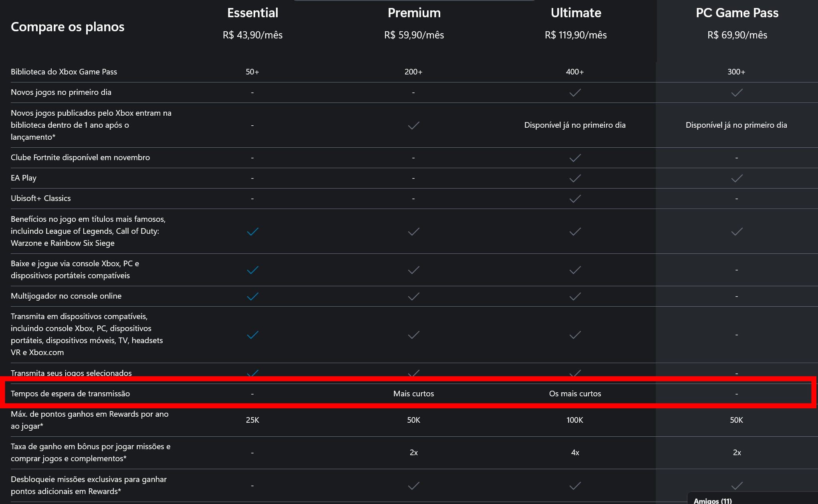Image resolution: width=818 pixels, height=504 pixels.
Task: Click Premium checkmark in Desbloqueie missões exclusivas row
Action: coord(413,486)
